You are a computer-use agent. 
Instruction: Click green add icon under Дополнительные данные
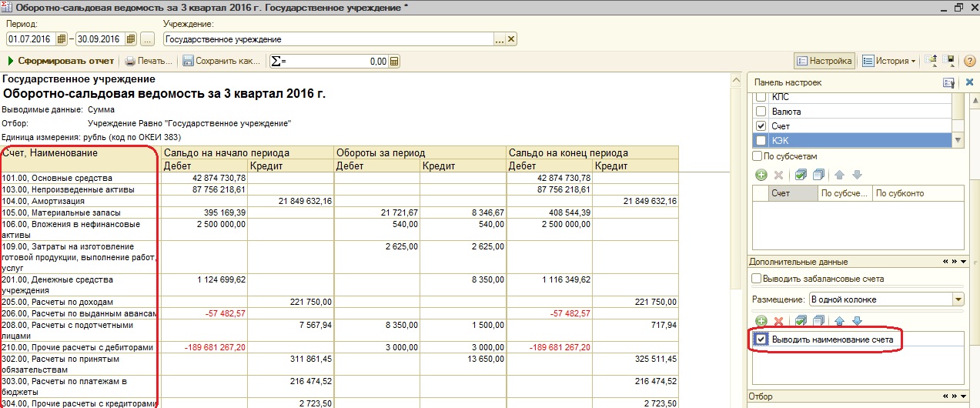tap(761, 321)
